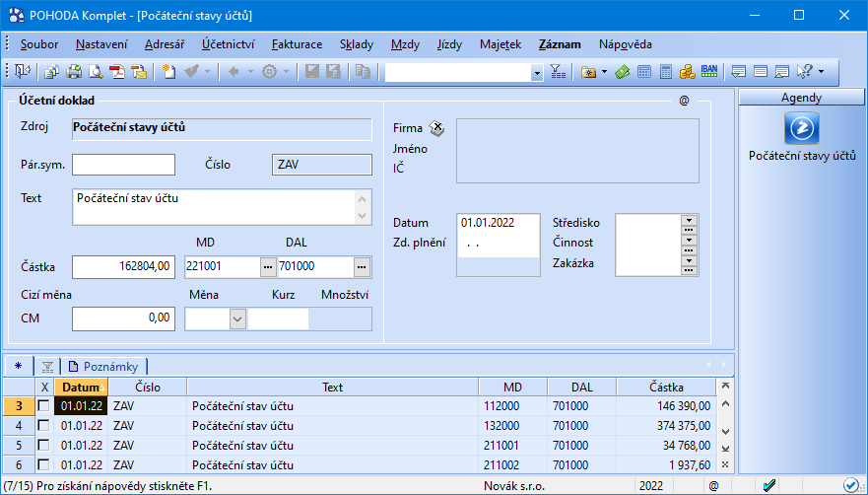
Task: Expand the Činnost dropdown arrow
Action: click(689, 240)
